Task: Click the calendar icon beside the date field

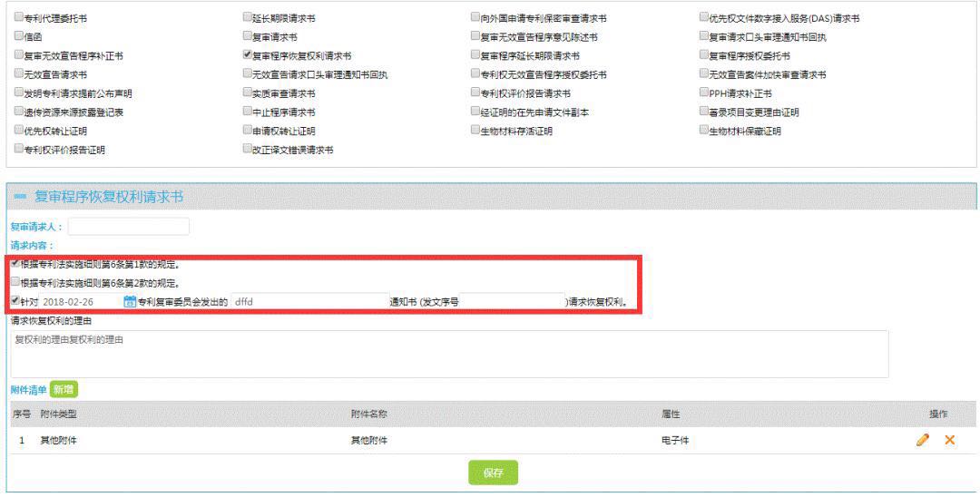Action: (130, 302)
